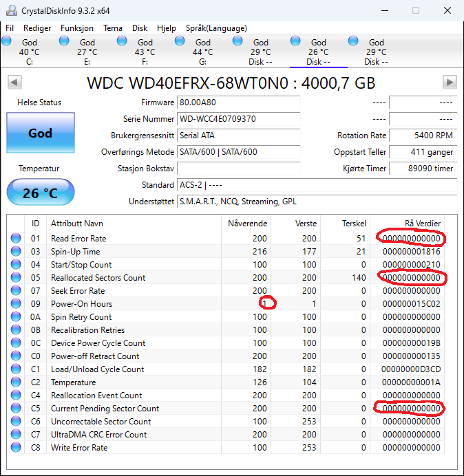Click the 5400 RPM rotation rate field
The image size is (464, 476).
tap(423, 135)
